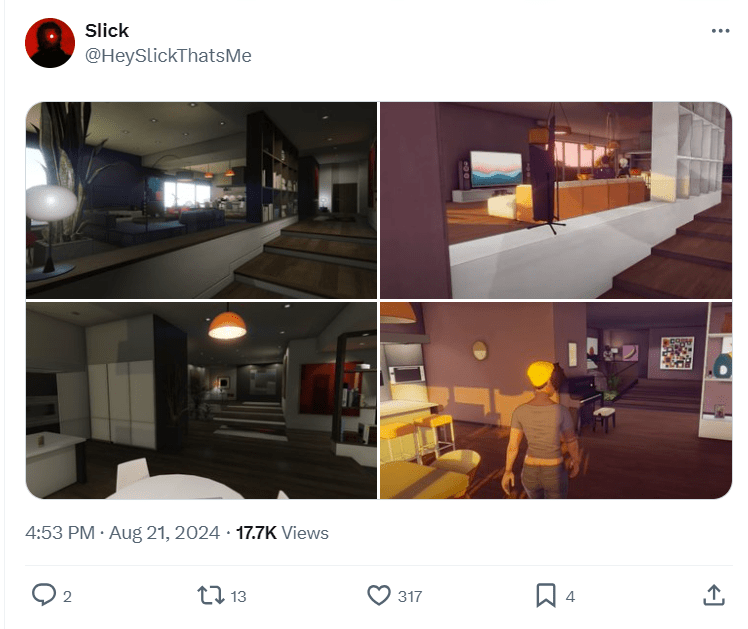Open the share upload icon
Screen dimensions: 748x629
pyautogui.click(x=714, y=595)
